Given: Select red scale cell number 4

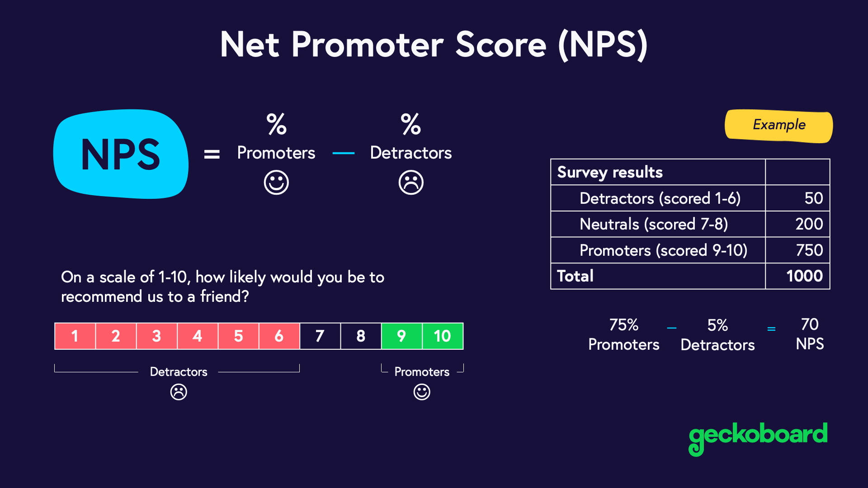Looking at the screenshot, I should pos(197,336).
